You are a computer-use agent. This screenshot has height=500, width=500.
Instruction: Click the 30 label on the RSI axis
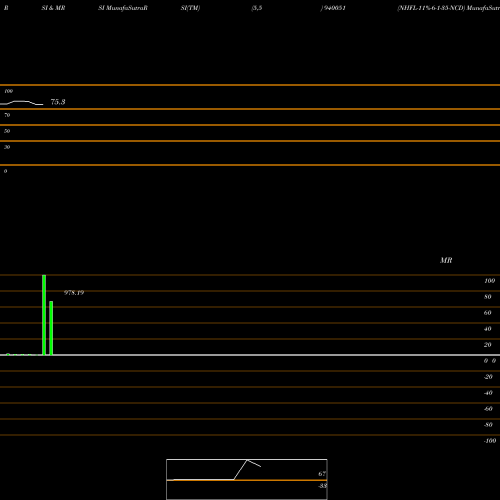(x=7, y=147)
